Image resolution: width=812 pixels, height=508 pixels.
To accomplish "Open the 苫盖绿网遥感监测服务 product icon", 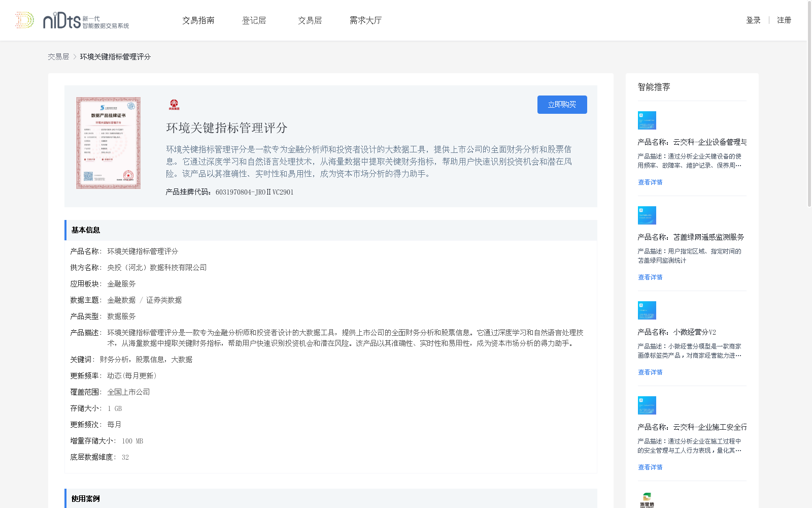I will 647,215.
